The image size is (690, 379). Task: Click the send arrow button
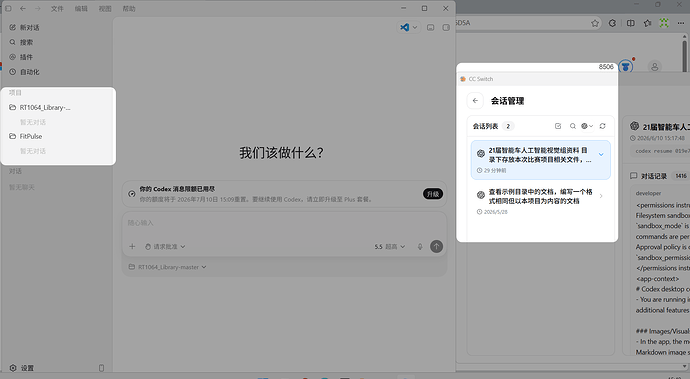436,247
